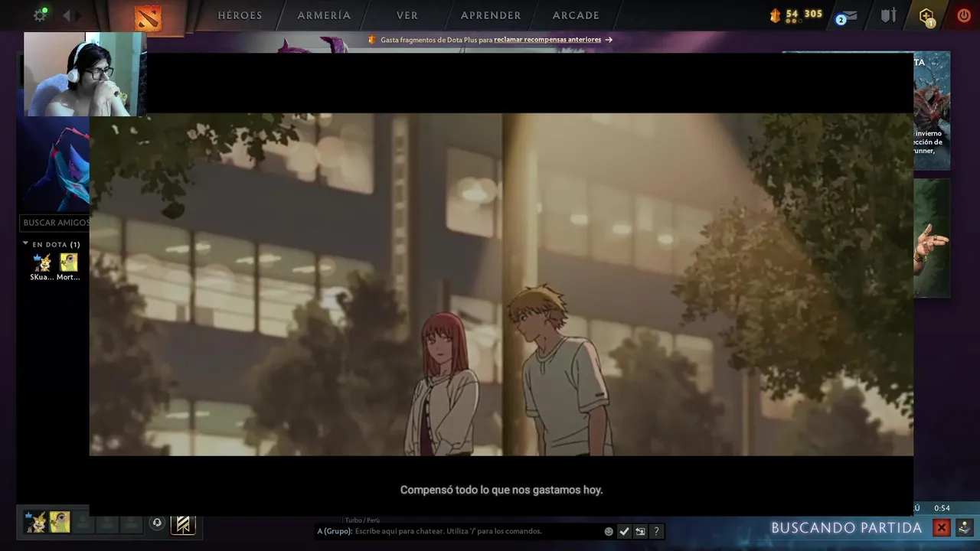The image size is (980, 551).
Task: Open the mail inbox icon with 2 notifications
Action: [x=847, y=15]
